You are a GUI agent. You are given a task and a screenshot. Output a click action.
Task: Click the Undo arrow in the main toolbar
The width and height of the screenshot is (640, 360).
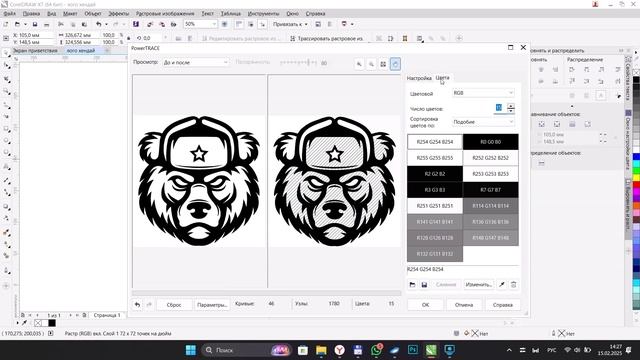point(98,24)
